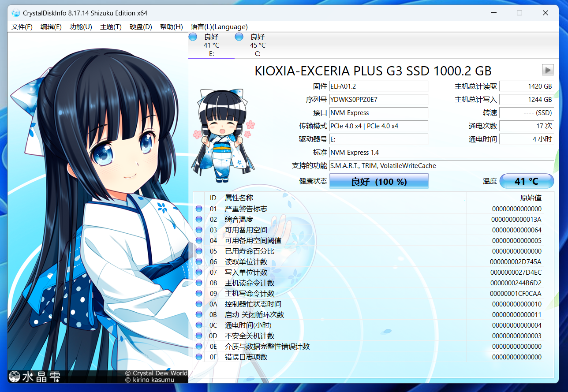Click the status orb for 不安全关机计数
The height and width of the screenshot is (392, 568).
(x=199, y=336)
